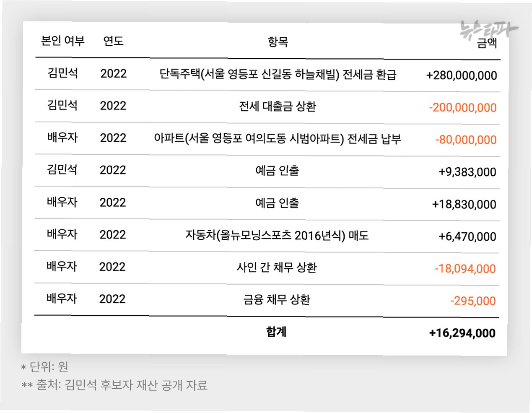This screenshot has width=532, height=413.
Task: Click the amount +18,830,000
Action: (464, 204)
